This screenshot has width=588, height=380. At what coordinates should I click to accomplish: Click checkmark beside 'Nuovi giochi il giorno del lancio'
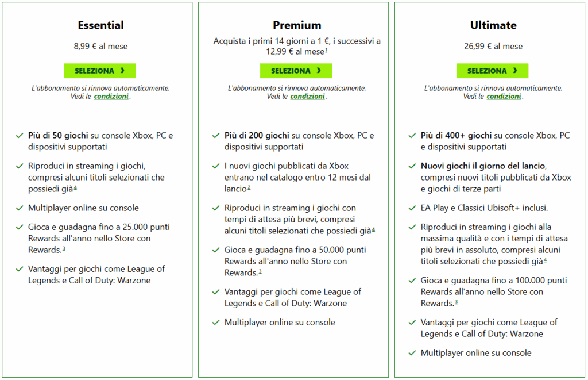412,167
